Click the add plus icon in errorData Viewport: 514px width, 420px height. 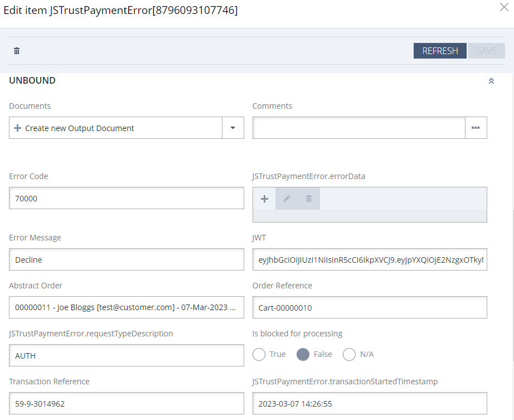coord(264,199)
